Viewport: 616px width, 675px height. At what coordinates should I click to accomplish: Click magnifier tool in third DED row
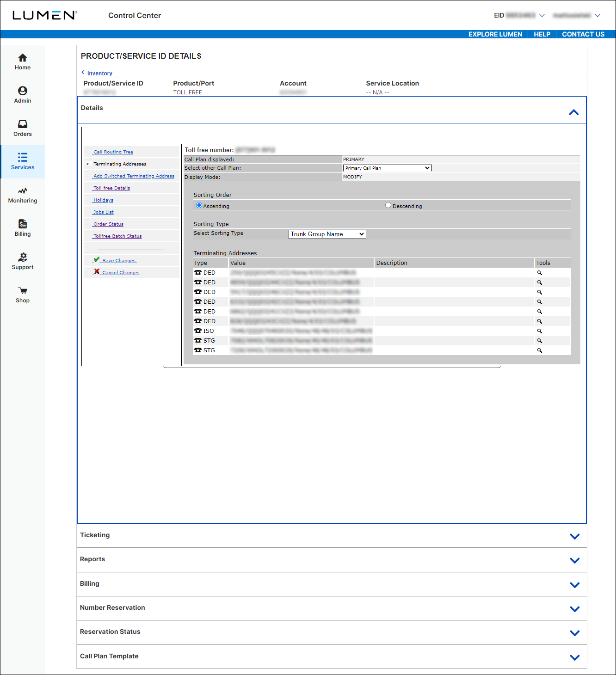pos(539,292)
